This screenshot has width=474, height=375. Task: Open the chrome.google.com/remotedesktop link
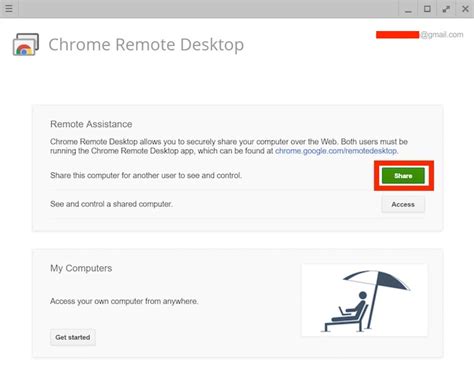[x=336, y=151]
